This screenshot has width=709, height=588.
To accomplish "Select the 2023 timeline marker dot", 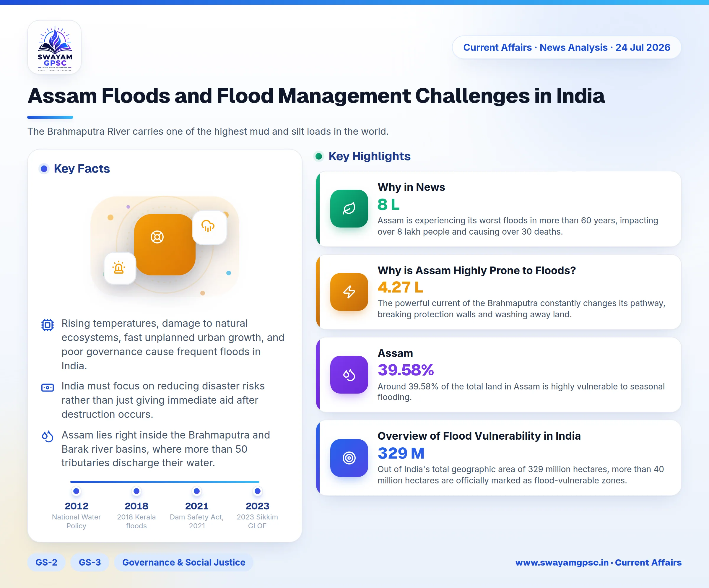I will click(x=257, y=491).
